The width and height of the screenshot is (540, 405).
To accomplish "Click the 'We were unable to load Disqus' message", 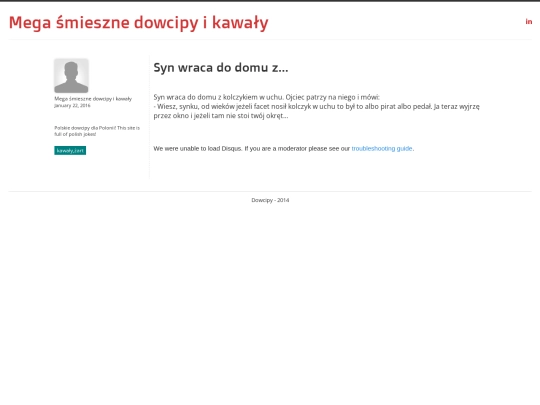I will (284, 148).
